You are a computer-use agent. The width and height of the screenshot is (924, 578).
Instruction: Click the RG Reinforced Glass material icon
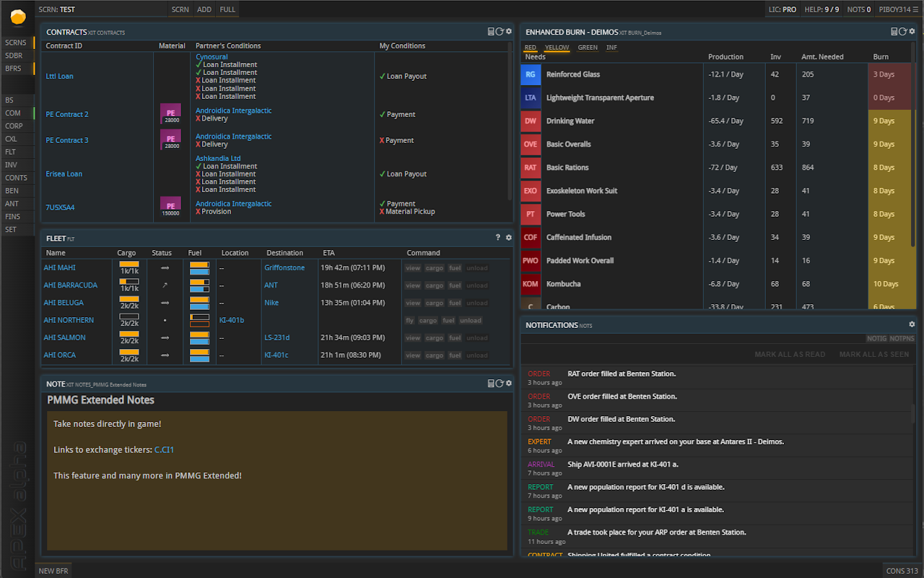[x=531, y=74]
